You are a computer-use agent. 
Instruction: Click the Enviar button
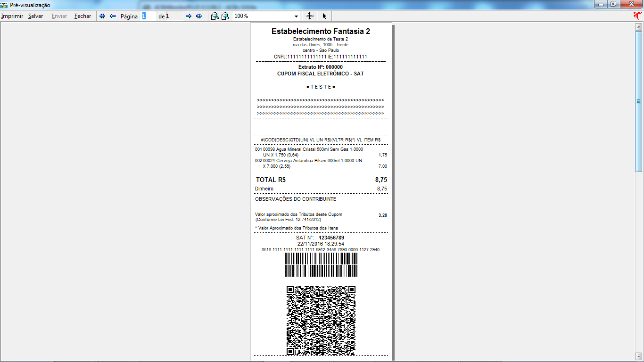coord(59,16)
